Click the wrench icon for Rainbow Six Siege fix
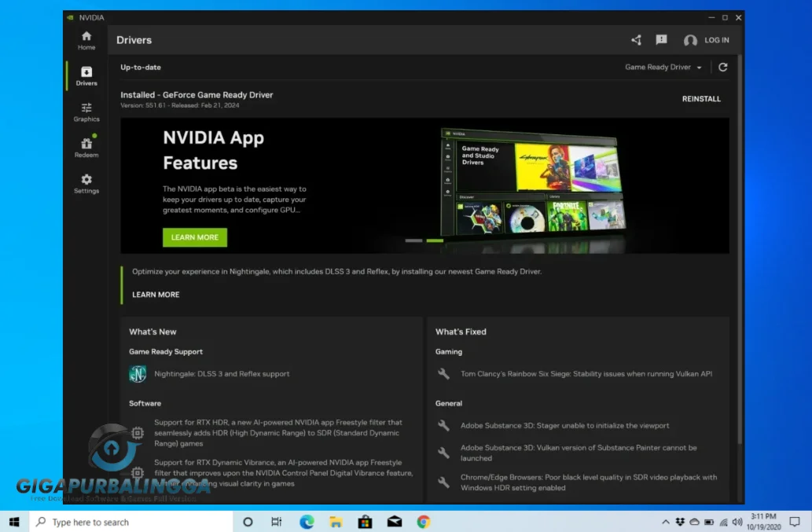Screen dimensions: 812x532 click(444, 373)
